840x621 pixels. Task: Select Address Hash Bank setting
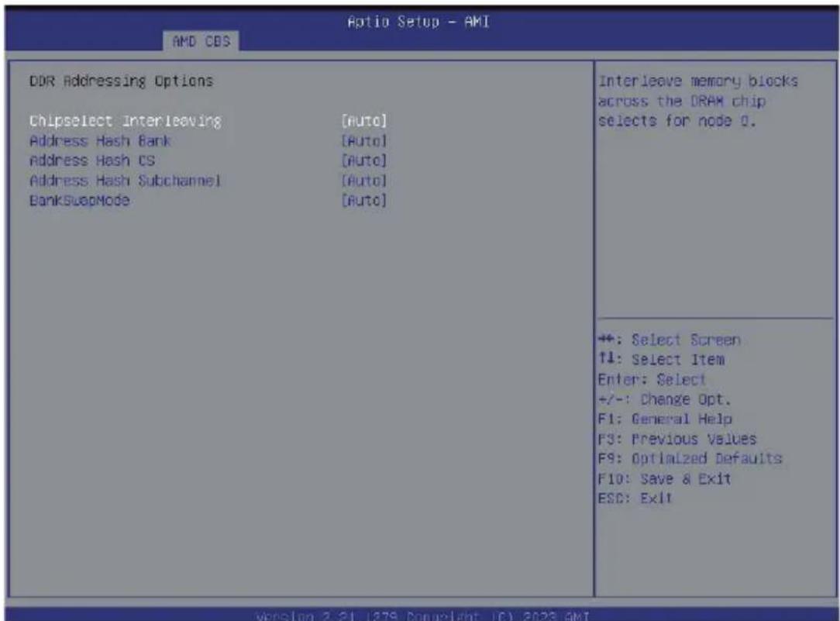click(100, 141)
